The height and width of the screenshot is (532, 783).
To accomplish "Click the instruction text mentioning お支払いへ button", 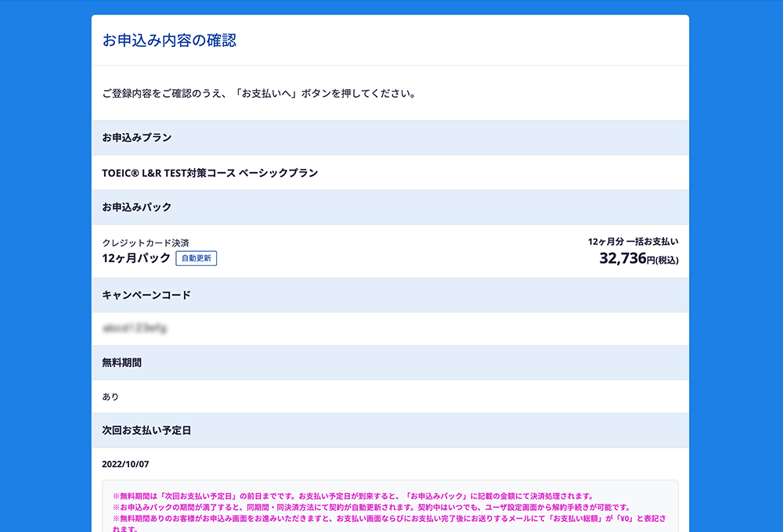I will tap(259, 94).
